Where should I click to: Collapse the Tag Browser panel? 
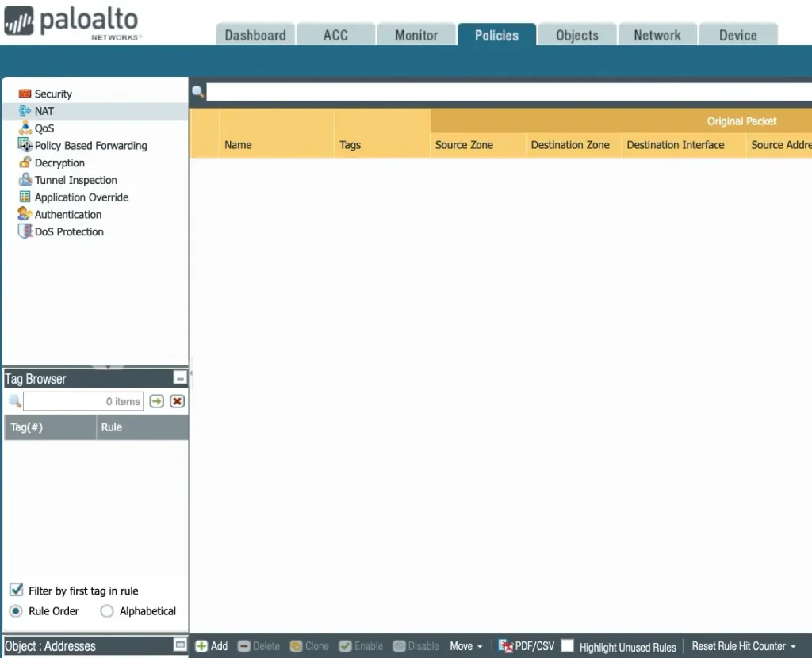pos(180,379)
